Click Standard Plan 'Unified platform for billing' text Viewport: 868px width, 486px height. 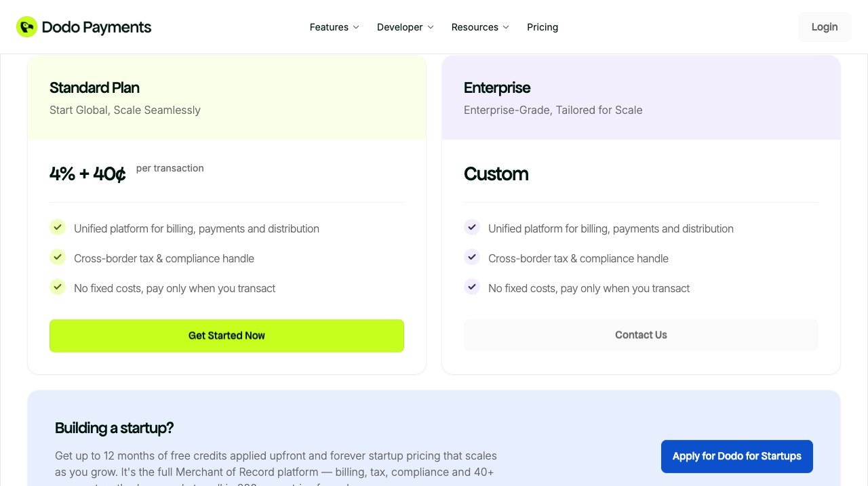click(x=197, y=228)
